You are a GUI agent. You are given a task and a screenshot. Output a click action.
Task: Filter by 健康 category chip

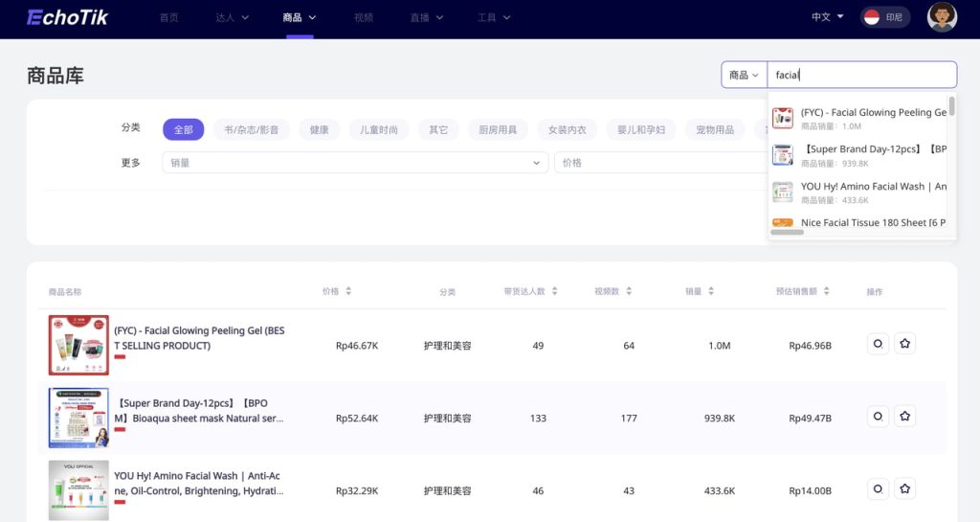pos(319,129)
